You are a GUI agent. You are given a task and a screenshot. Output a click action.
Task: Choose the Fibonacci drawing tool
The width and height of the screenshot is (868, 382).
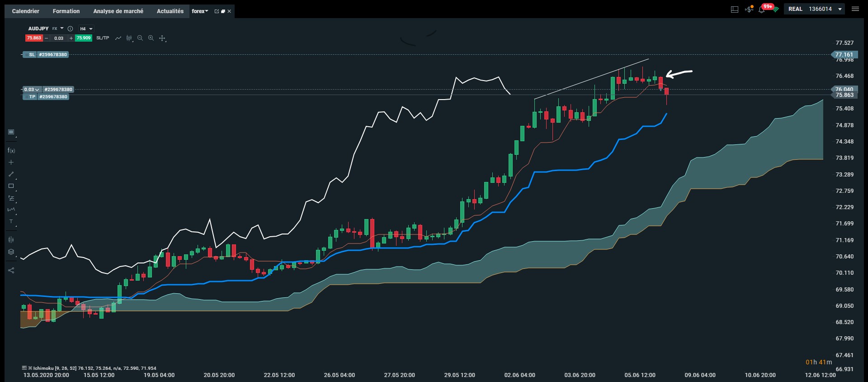[x=11, y=198]
